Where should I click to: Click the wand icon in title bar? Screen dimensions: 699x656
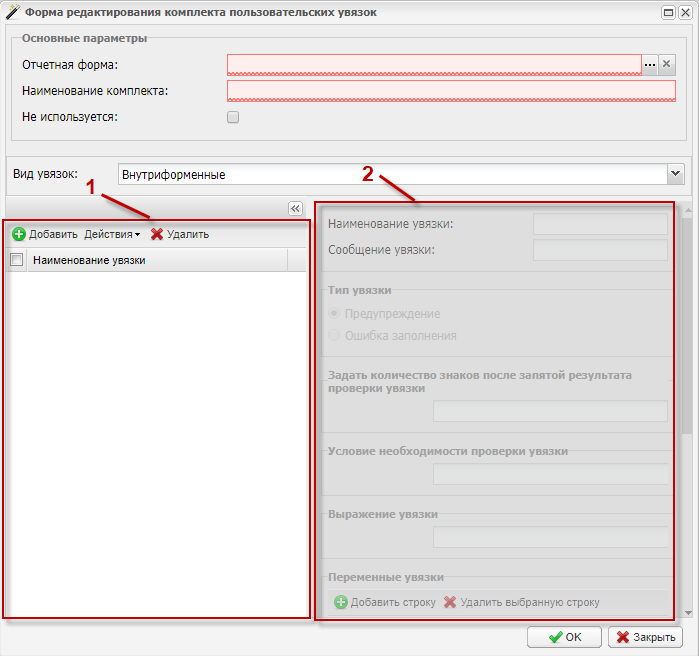click(x=12, y=13)
